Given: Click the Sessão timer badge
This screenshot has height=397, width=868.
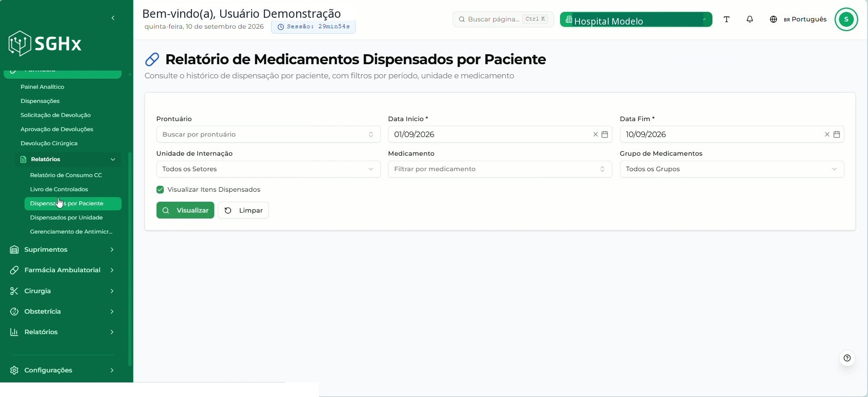Looking at the screenshot, I should point(313,27).
